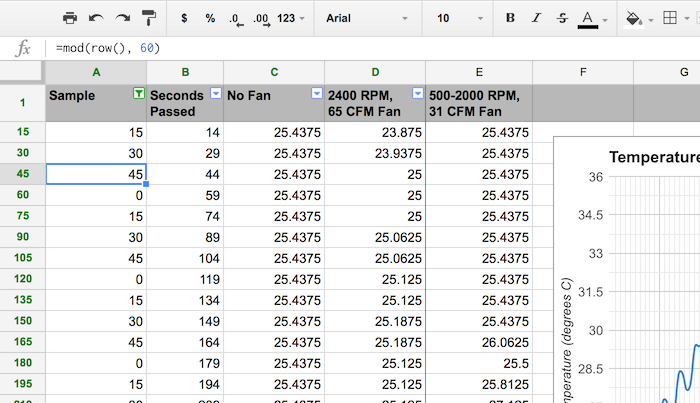Open the font size 10 dropdown
Viewport: 700px width, 403px height.
click(460, 18)
